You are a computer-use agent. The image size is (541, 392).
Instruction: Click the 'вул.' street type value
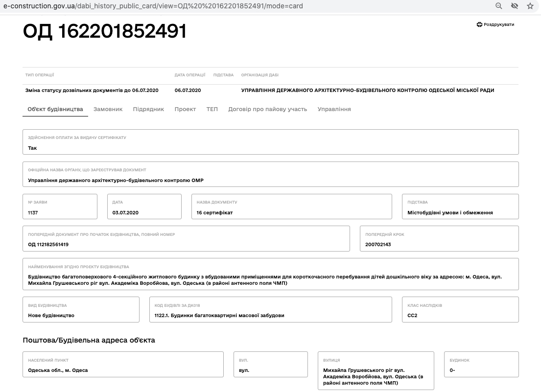click(244, 370)
